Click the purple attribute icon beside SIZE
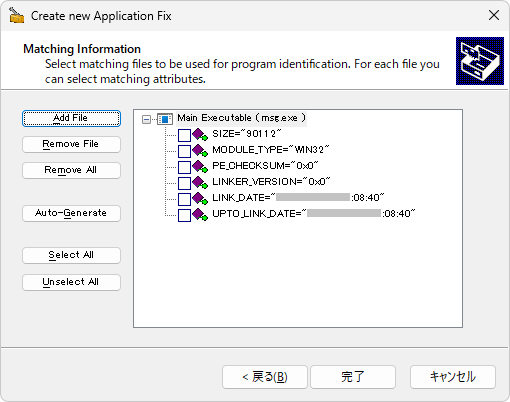The height and width of the screenshot is (402, 510). tap(200, 134)
